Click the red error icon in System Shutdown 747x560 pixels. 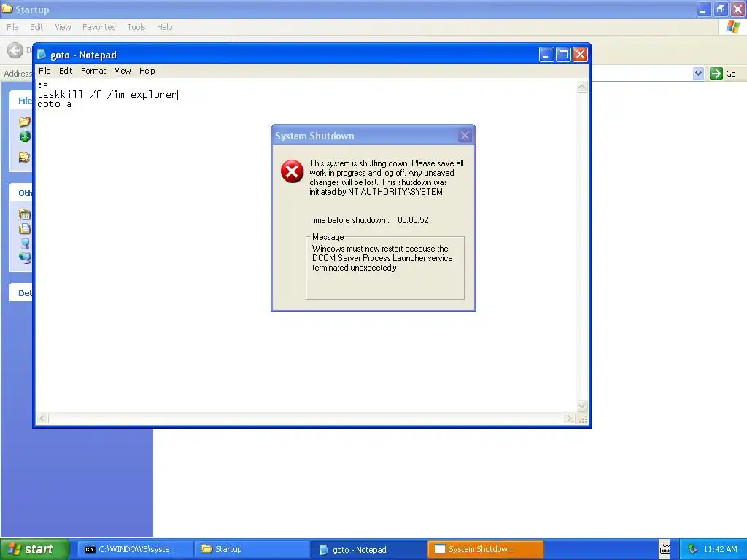click(x=292, y=171)
